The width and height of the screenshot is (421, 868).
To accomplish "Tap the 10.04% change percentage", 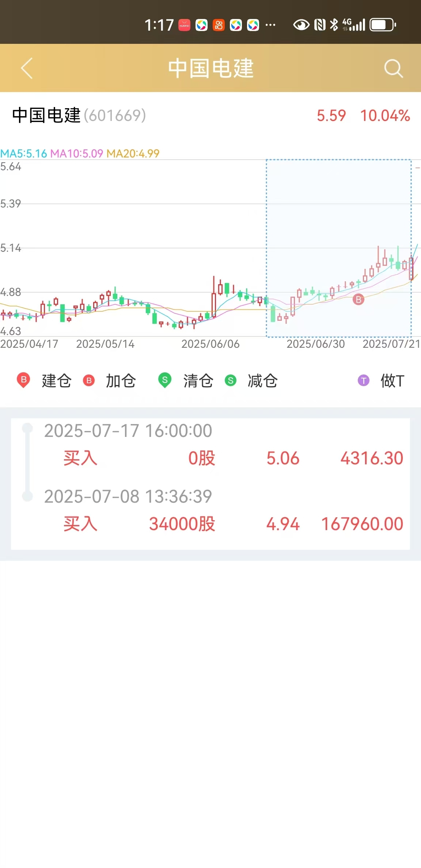I will (385, 115).
